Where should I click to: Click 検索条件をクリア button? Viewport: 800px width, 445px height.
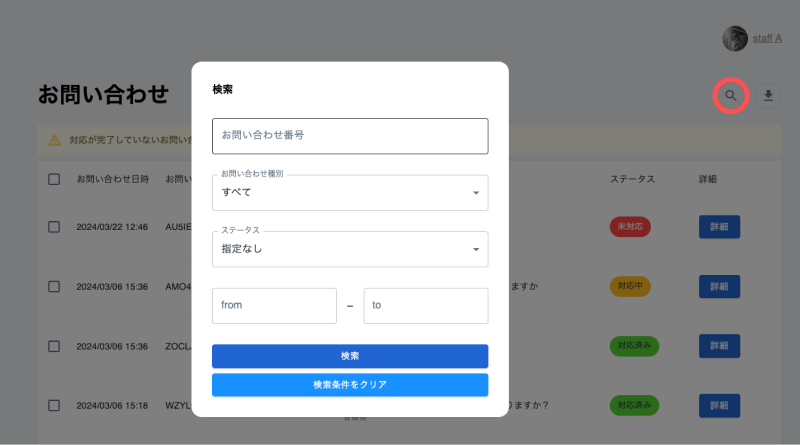(x=350, y=385)
